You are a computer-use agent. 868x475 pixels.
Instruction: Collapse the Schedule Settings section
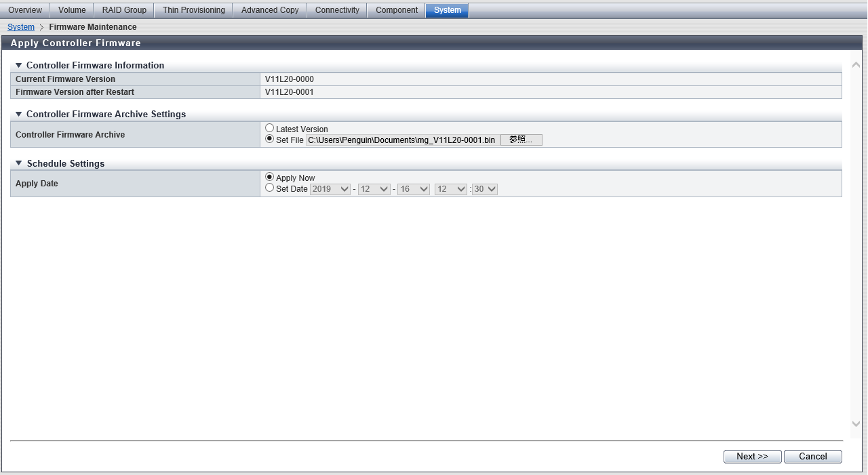tap(19, 164)
